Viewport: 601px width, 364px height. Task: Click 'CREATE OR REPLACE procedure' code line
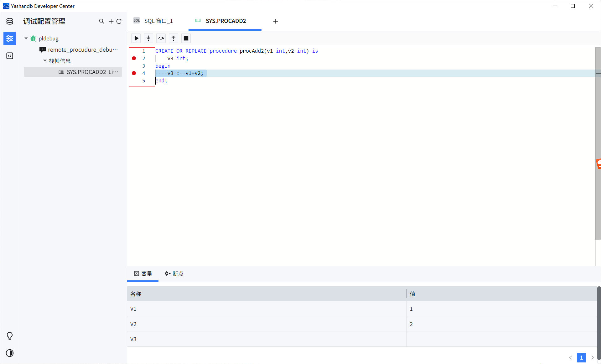(236, 51)
